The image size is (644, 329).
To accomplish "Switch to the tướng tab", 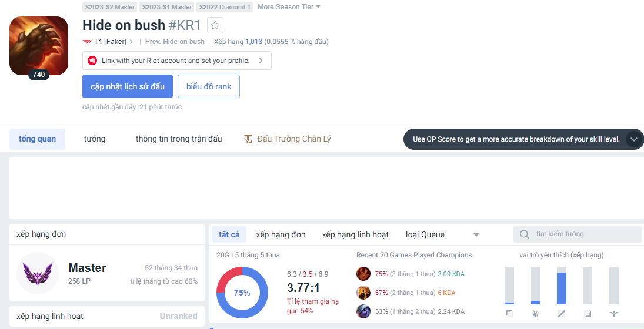I will [x=94, y=139].
